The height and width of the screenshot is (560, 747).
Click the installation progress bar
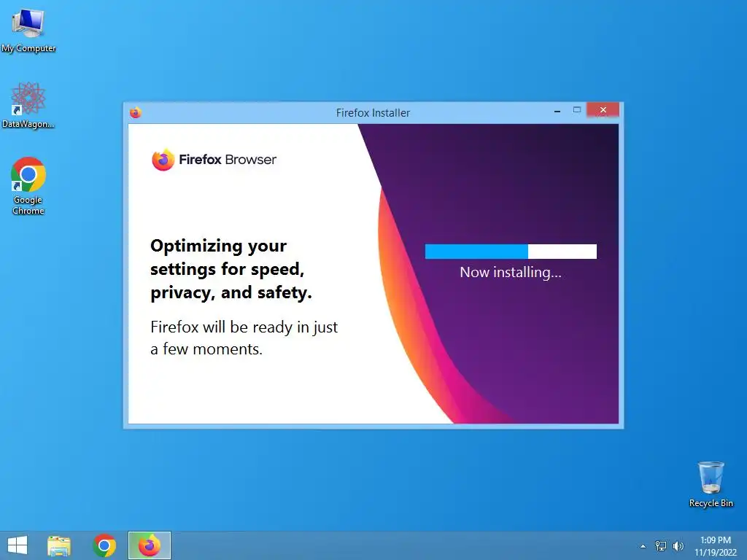point(511,252)
